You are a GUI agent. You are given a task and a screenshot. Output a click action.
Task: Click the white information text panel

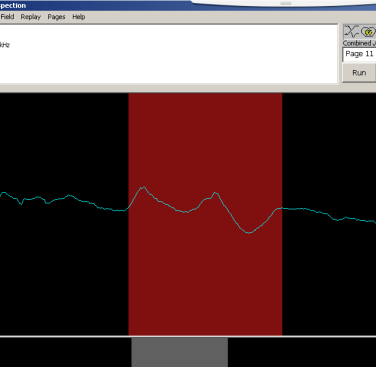click(x=168, y=54)
